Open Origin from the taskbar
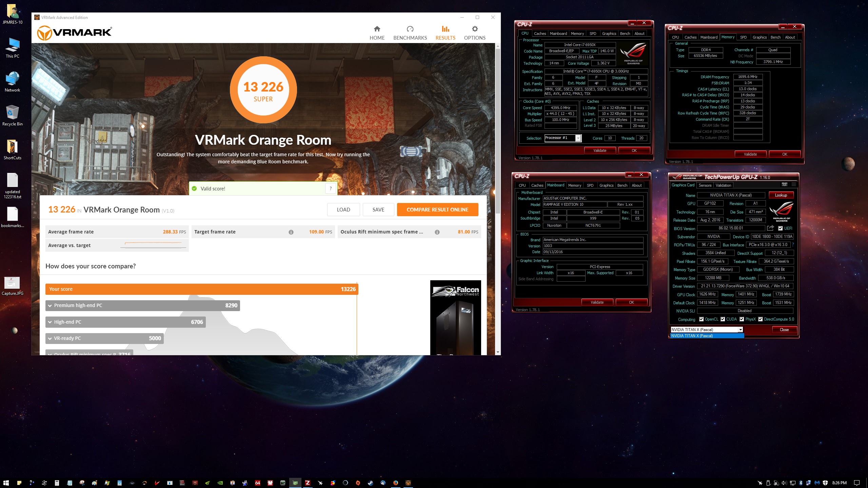868x488 pixels. 358,483
